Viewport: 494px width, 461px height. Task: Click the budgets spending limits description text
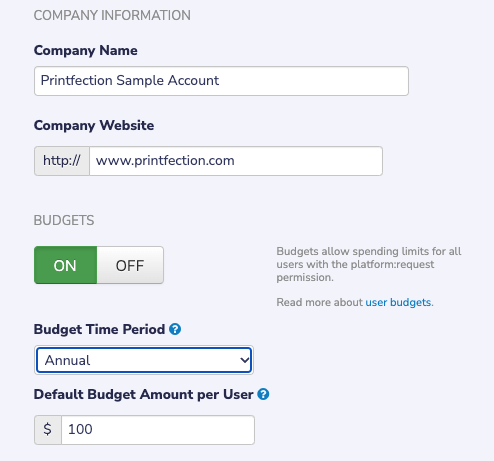coord(369,264)
